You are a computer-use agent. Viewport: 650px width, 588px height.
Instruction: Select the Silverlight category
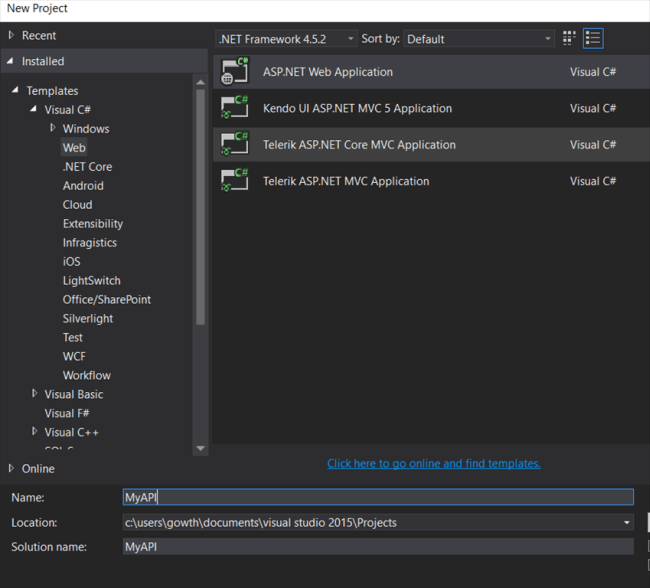tap(88, 319)
